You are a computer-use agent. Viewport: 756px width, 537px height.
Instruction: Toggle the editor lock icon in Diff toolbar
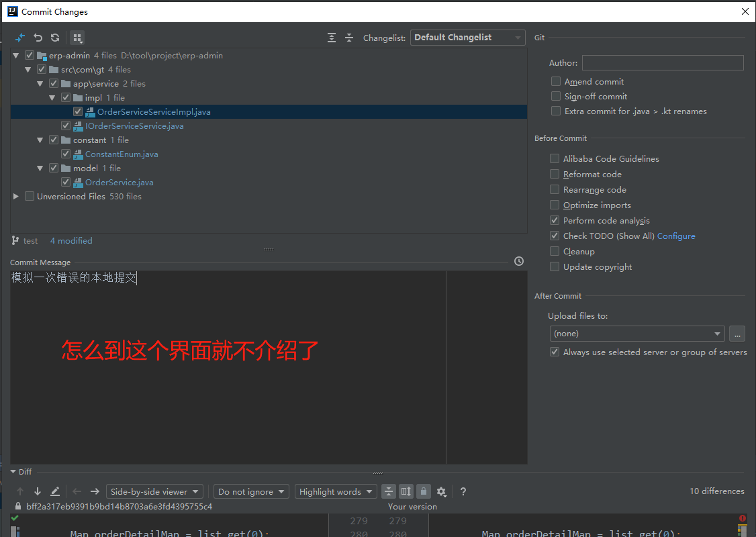click(x=424, y=491)
